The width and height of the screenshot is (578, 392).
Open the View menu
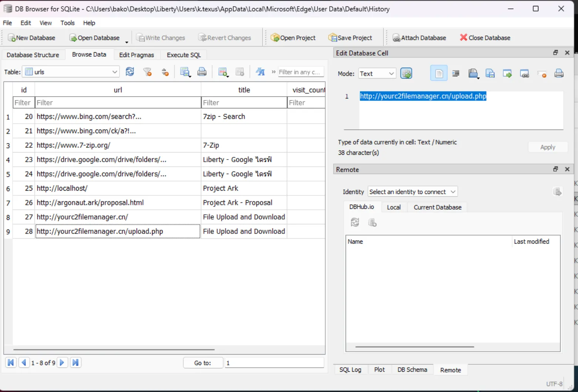click(46, 23)
